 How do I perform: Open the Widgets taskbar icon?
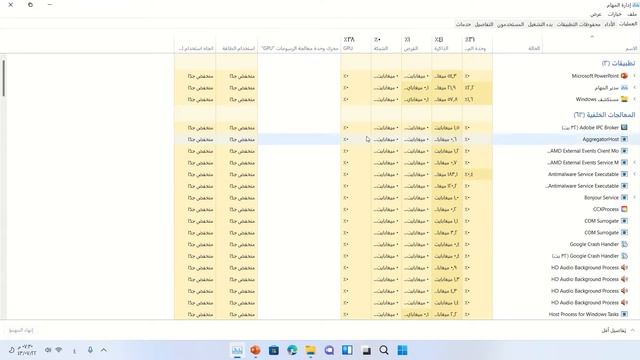[347, 350]
